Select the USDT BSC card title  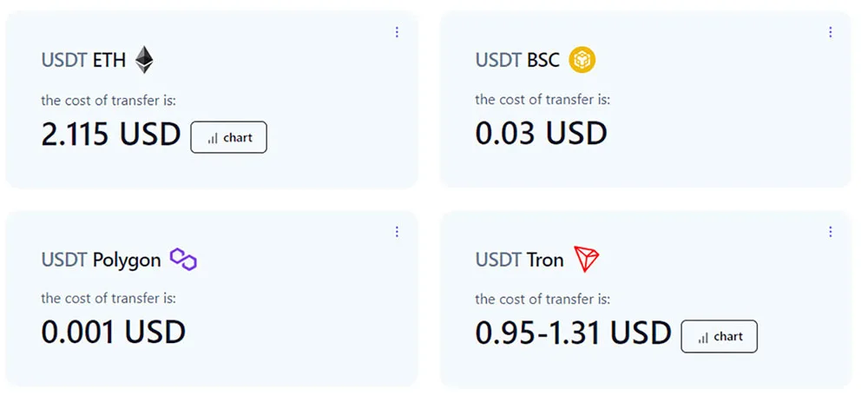point(517,59)
